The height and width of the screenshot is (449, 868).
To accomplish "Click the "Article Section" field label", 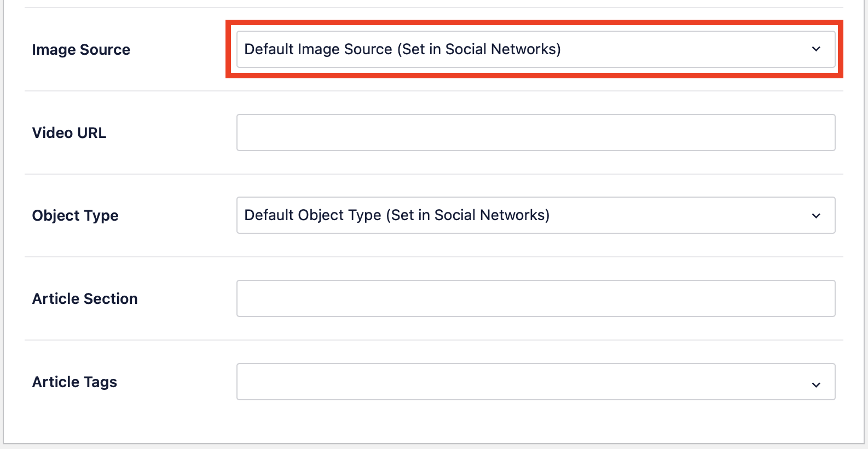I will (85, 298).
